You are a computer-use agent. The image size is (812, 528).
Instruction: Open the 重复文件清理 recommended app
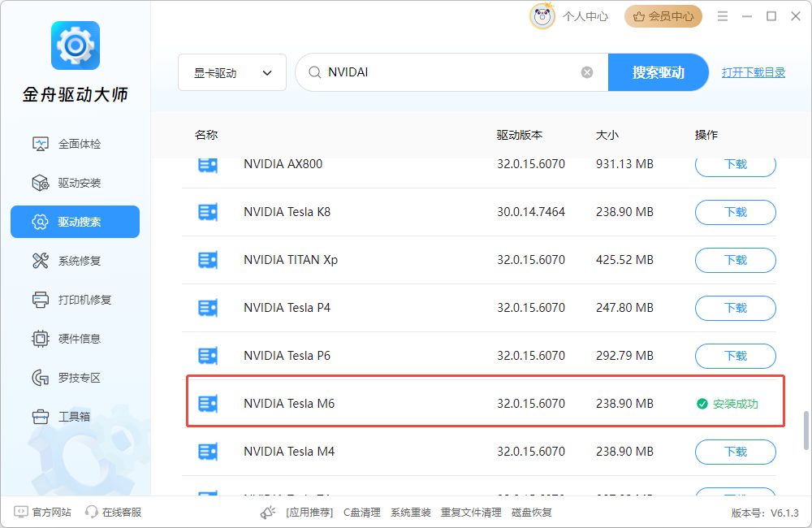click(471, 513)
